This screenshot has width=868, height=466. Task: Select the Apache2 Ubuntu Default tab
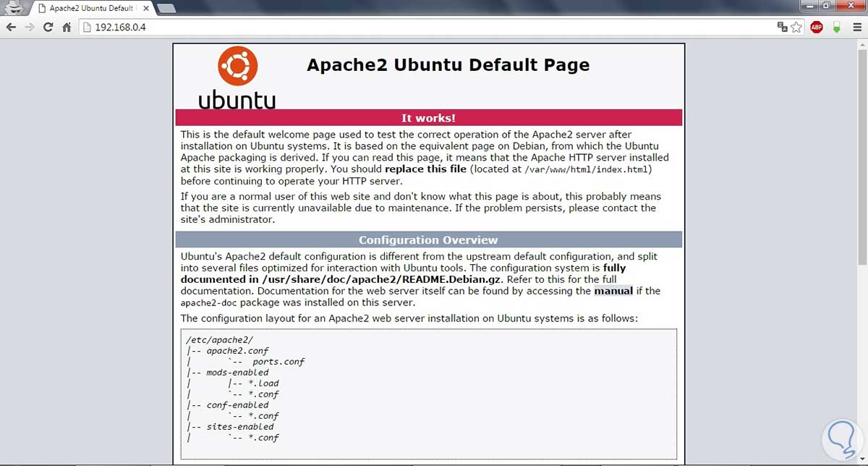(90, 8)
